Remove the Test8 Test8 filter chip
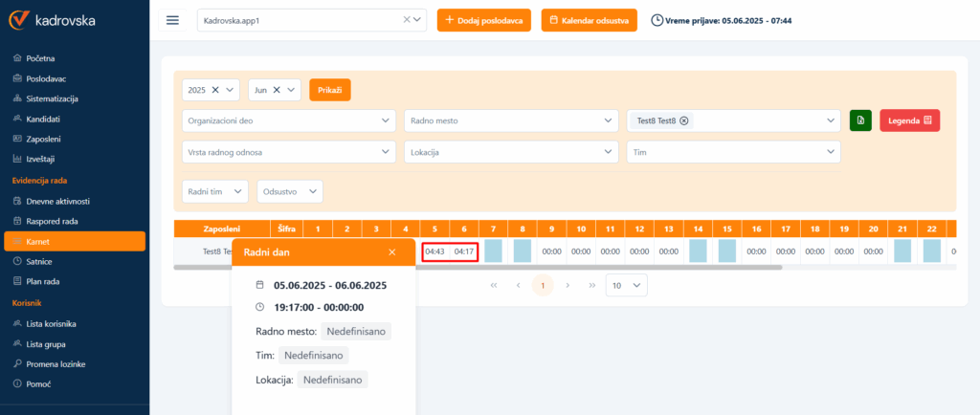Screen dimensions: 980x415 tap(684, 120)
